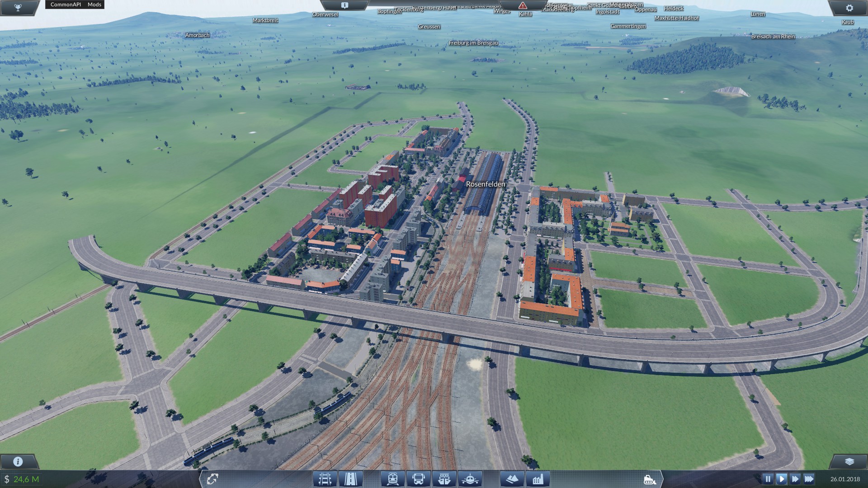Open the train vehicles menu
The image size is (868, 488).
[392, 479]
